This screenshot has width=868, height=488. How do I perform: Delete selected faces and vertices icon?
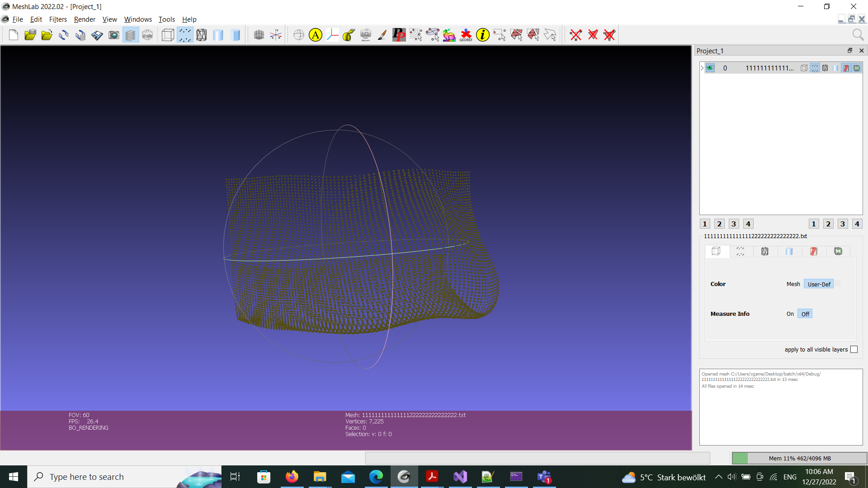point(609,35)
